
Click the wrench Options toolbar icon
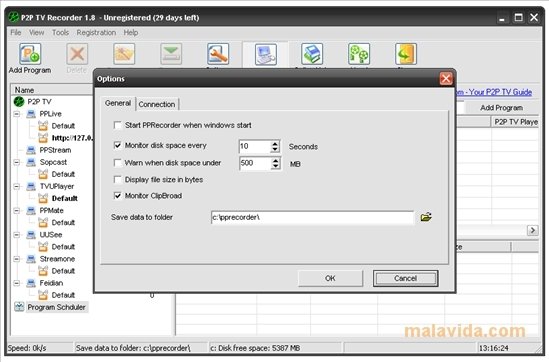[218, 54]
